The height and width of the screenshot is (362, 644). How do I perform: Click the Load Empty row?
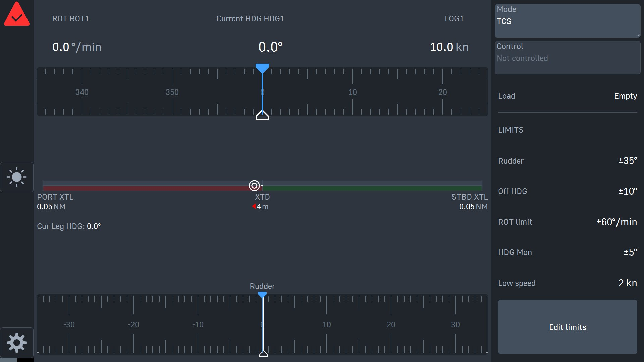tap(568, 96)
